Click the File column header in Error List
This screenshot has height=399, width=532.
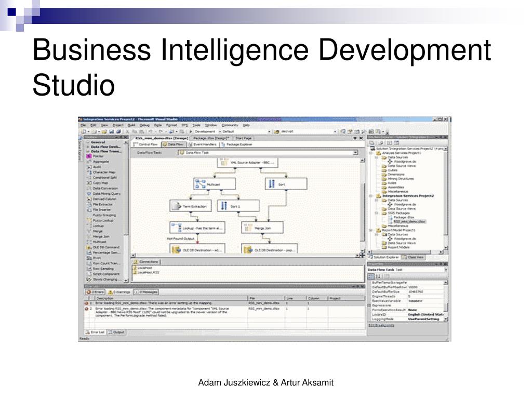pos(266,298)
